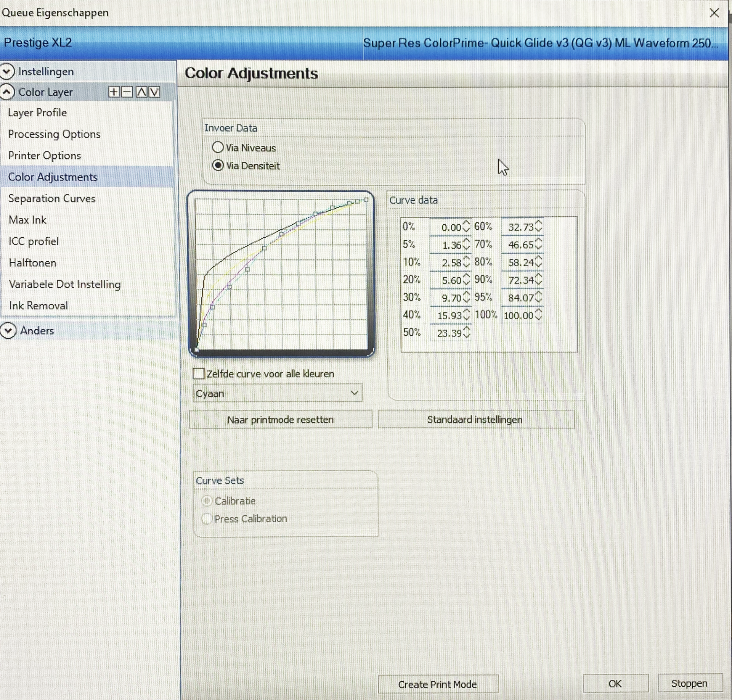
Task: Click the Create Print Mode button
Action: [x=437, y=684]
